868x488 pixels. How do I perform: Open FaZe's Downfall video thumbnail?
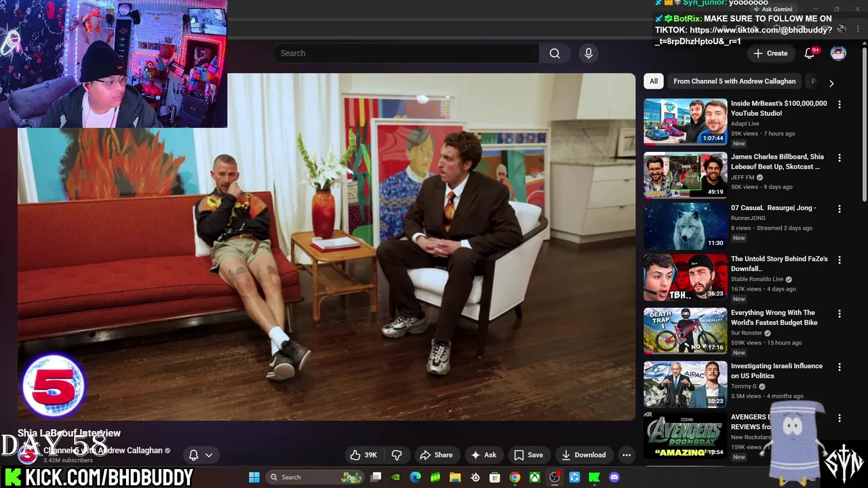point(686,277)
